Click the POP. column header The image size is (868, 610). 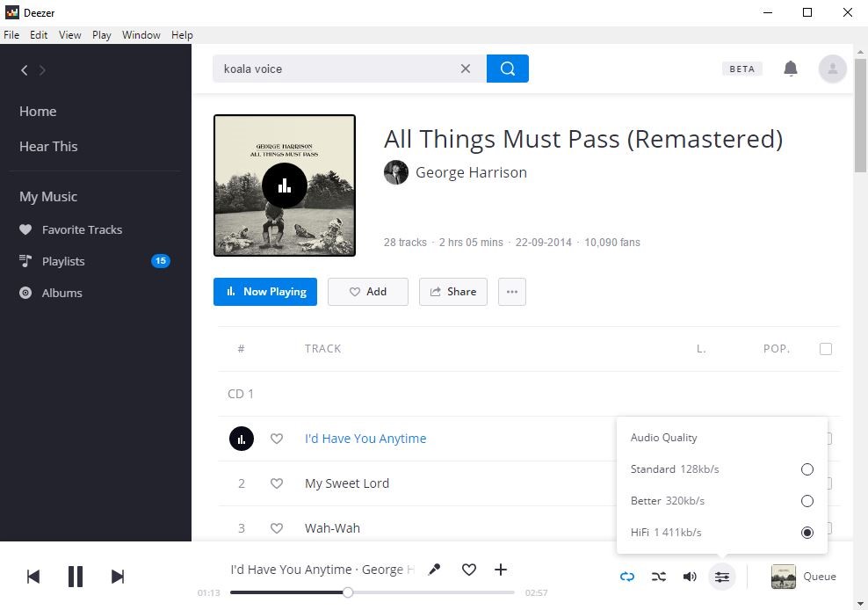point(777,349)
